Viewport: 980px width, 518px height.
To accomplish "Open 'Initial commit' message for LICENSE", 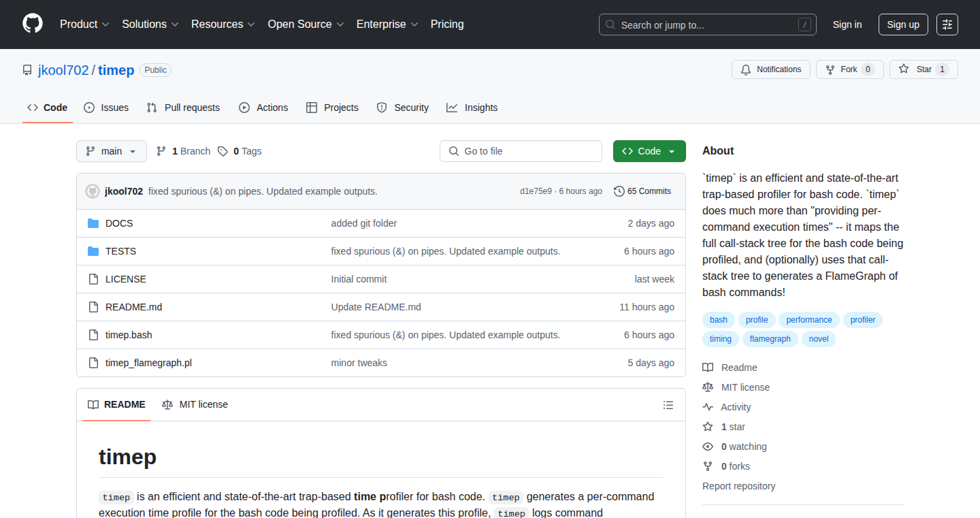I will (359, 279).
